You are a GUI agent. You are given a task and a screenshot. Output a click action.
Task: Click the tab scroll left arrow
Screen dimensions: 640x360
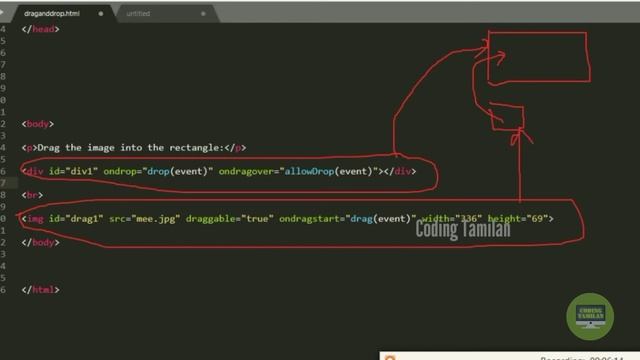pos(2,13)
